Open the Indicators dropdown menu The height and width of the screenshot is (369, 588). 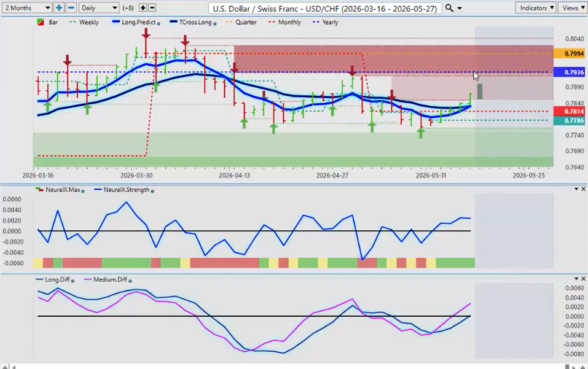536,7
